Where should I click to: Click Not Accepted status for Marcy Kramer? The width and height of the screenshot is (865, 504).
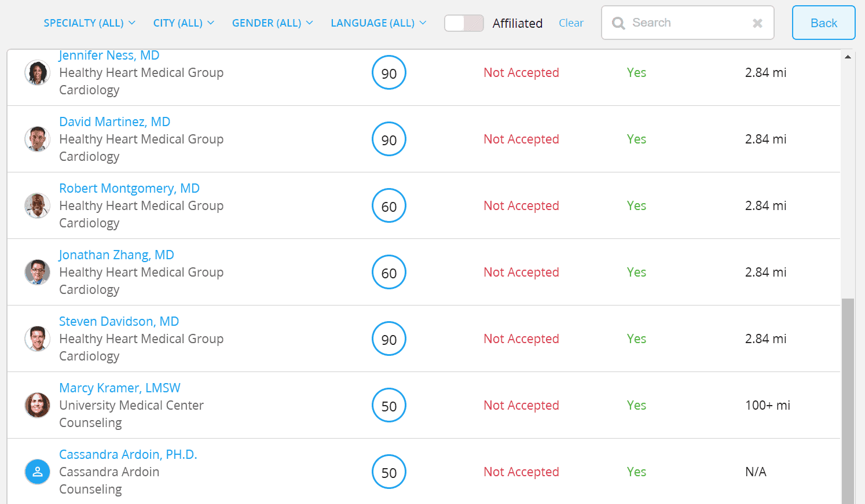pyautogui.click(x=521, y=406)
